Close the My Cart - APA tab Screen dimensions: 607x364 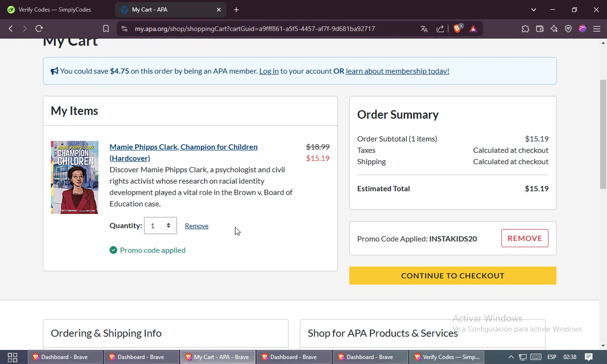(x=219, y=10)
